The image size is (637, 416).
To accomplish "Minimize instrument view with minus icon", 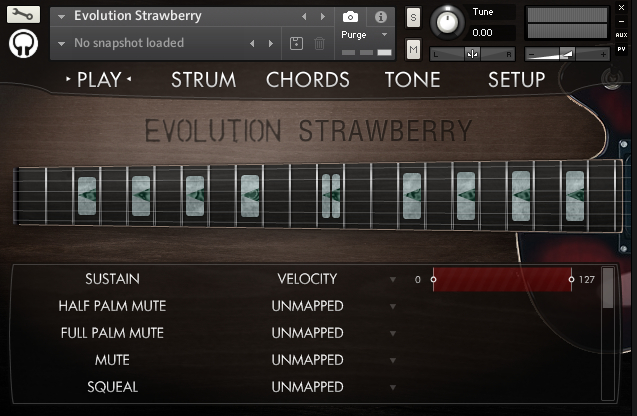I will [x=621, y=21].
